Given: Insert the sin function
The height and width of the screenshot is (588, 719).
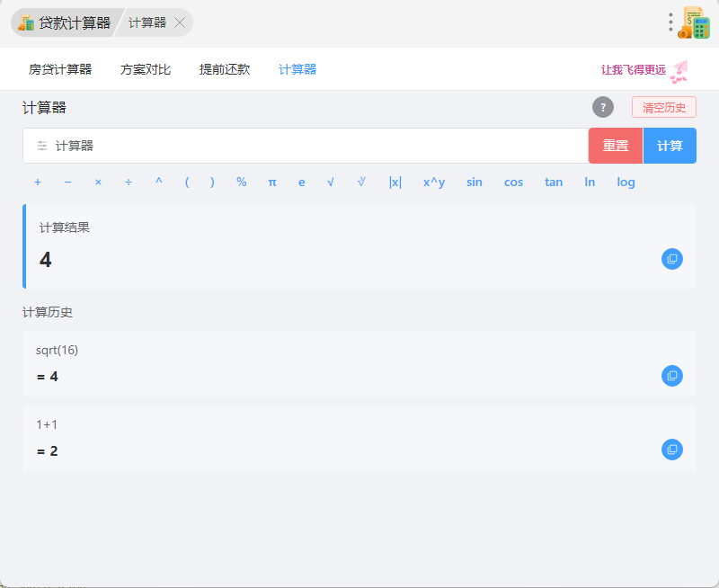Looking at the screenshot, I should pyautogui.click(x=475, y=183).
